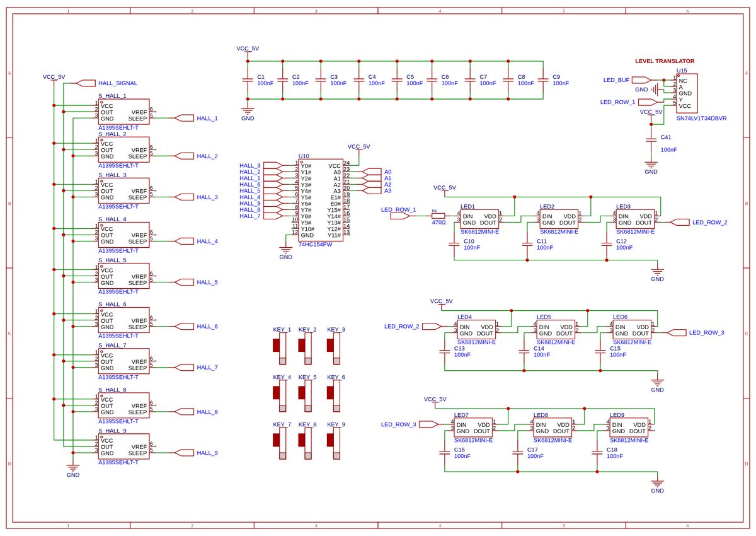The image size is (756, 536).
Task: Select the LED6 SK6812MINI-E symbol
Action: (632, 329)
